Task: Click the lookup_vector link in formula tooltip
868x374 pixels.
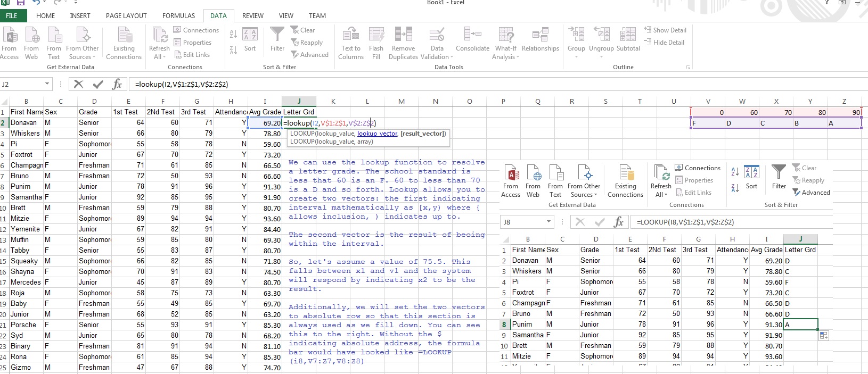Action: point(377,134)
